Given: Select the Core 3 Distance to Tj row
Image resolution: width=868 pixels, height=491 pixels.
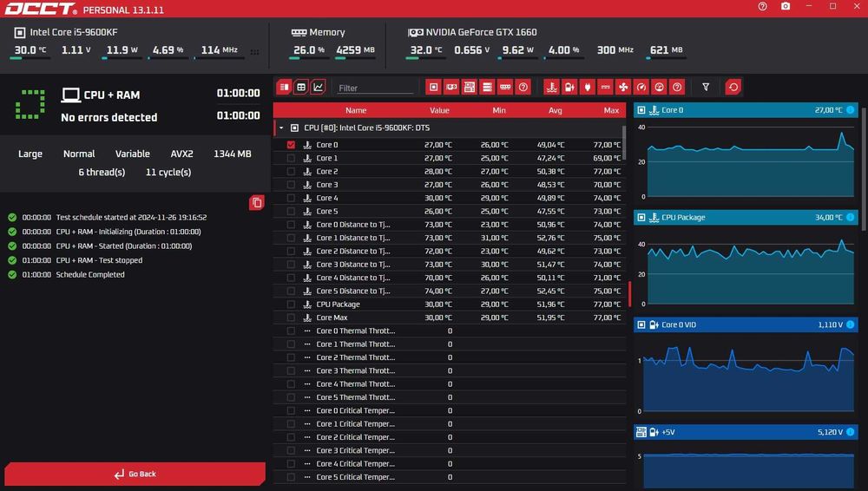Looking at the screenshot, I should coord(450,264).
